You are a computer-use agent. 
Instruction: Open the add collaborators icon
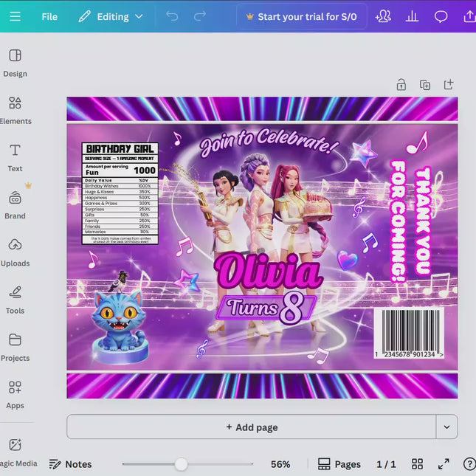coord(383,16)
